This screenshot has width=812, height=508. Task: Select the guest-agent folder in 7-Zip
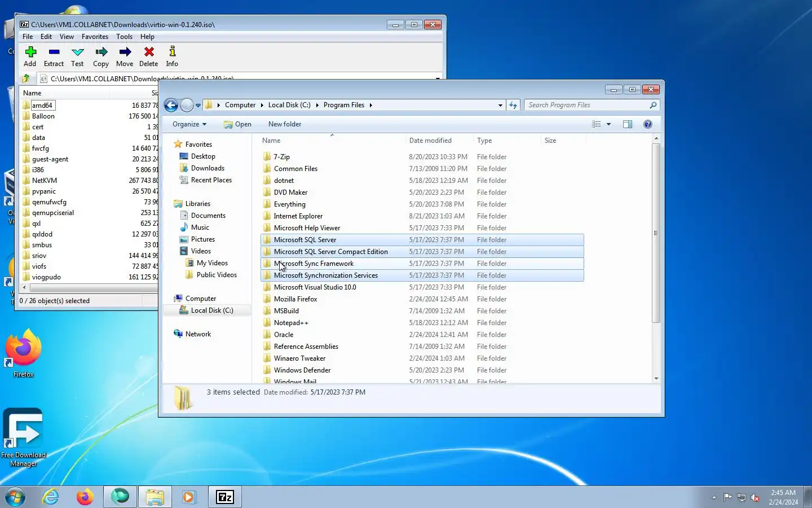click(x=50, y=159)
